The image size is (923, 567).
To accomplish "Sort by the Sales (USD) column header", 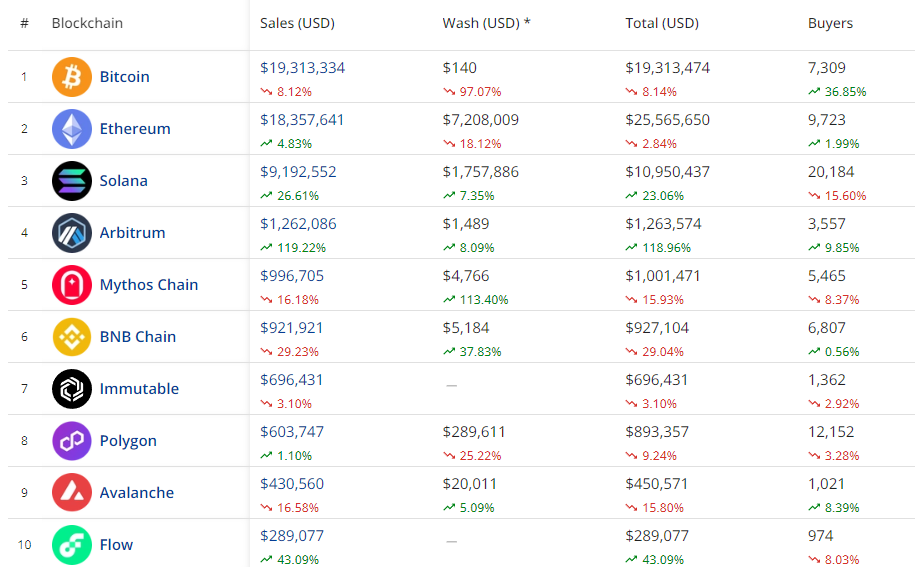I will (297, 23).
